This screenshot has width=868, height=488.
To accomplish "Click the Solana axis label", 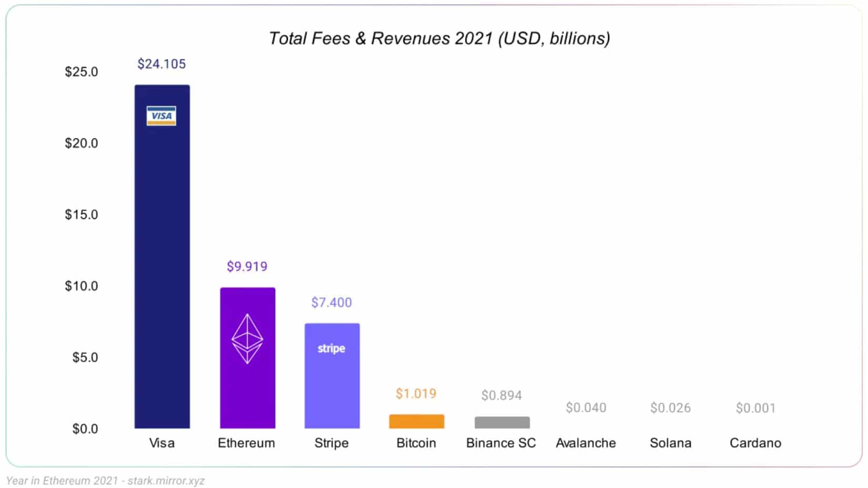I will pyautogui.click(x=671, y=443).
